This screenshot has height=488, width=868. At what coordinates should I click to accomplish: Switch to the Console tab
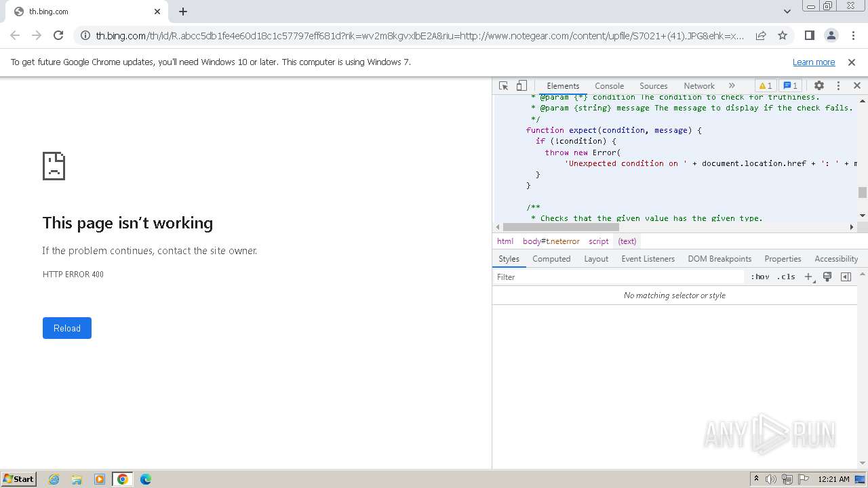coord(609,86)
